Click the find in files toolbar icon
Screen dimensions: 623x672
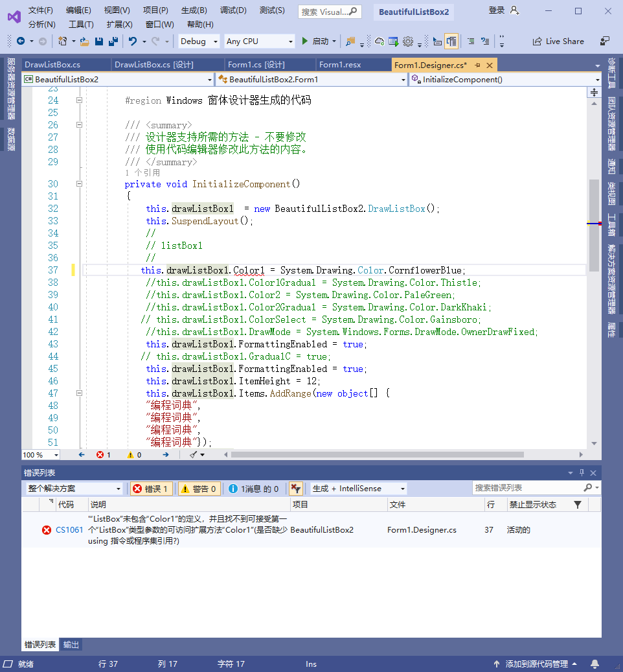coord(350,41)
